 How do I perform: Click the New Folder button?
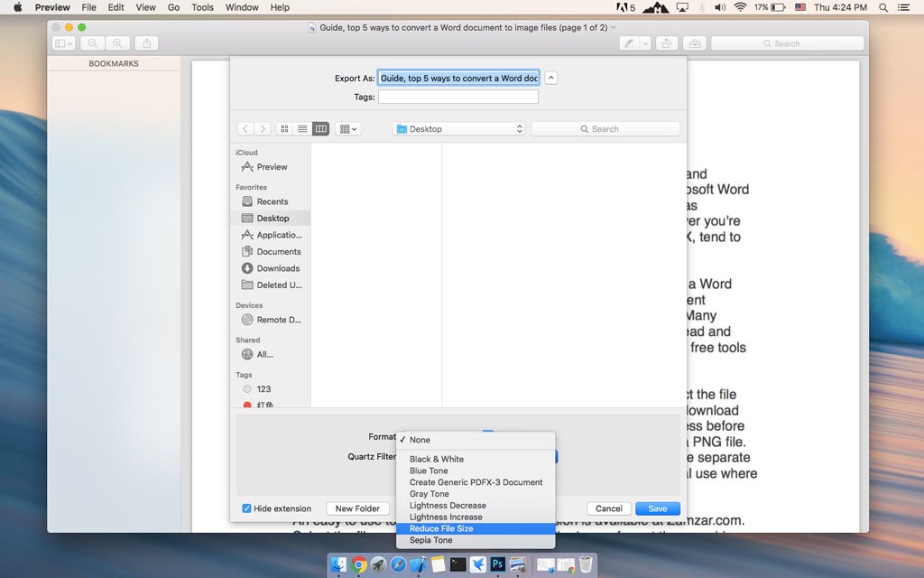pos(357,508)
